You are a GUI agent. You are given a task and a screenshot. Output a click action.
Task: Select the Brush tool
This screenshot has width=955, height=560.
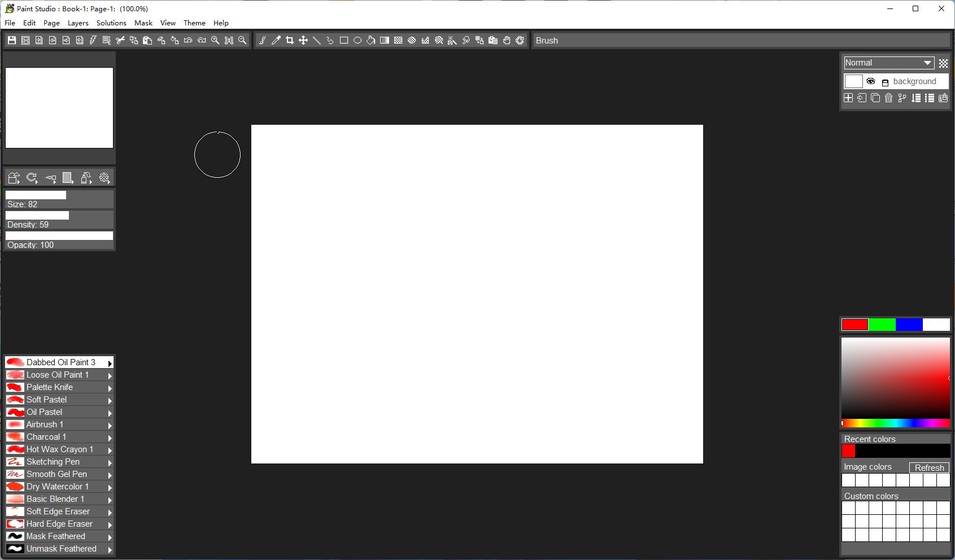tap(261, 40)
